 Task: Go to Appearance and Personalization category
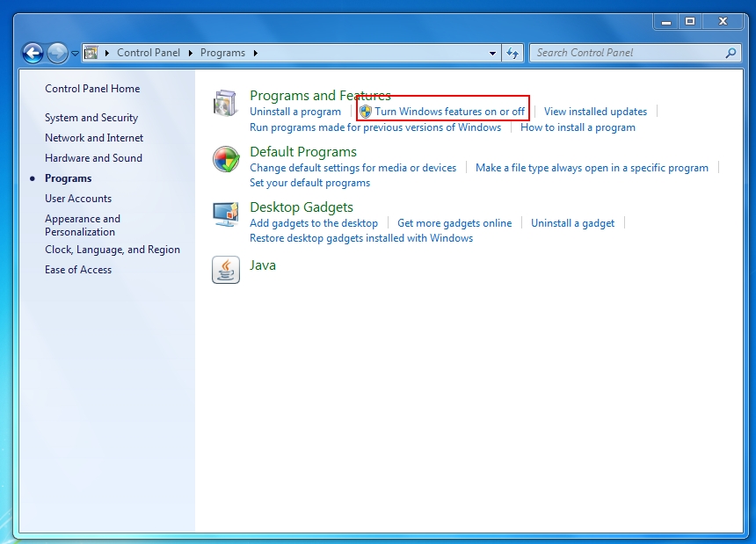click(83, 225)
